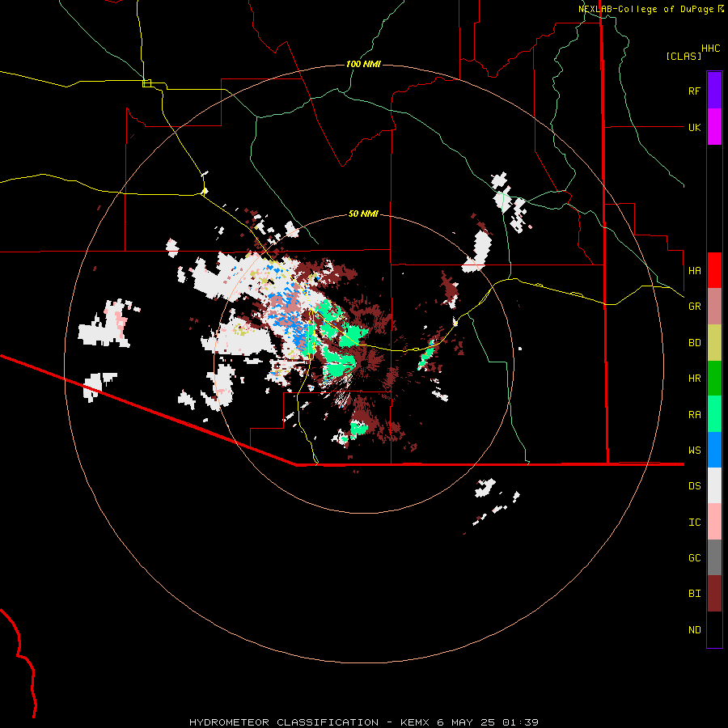Click the HA legend label

pyautogui.click(x=694, y=271)
